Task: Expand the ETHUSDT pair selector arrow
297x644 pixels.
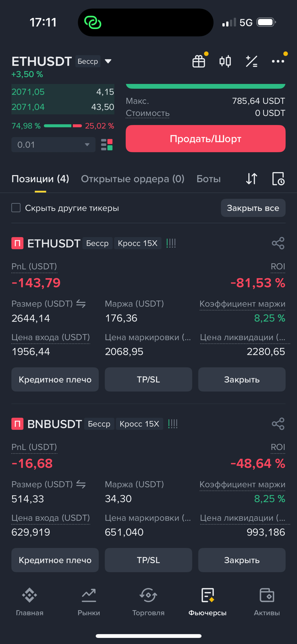Action: click(108, 61)
